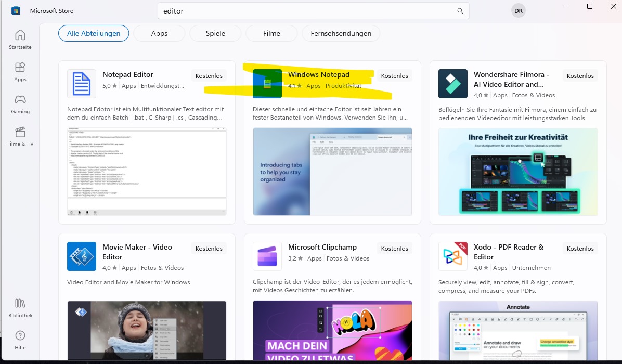Click the 'Video Editor and Movie Maker for Windows' description
Viewport: 622px width, 364px height.
click(x=128, y=282)
